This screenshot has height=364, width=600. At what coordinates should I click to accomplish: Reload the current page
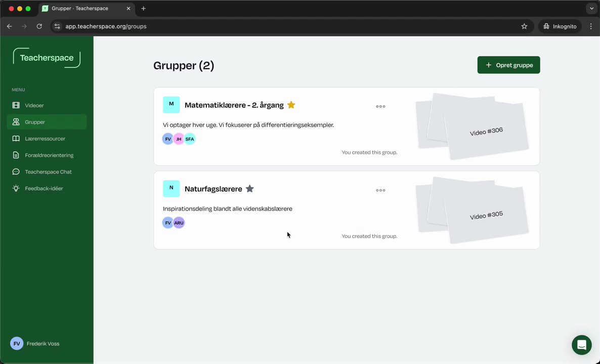[39, 26]
